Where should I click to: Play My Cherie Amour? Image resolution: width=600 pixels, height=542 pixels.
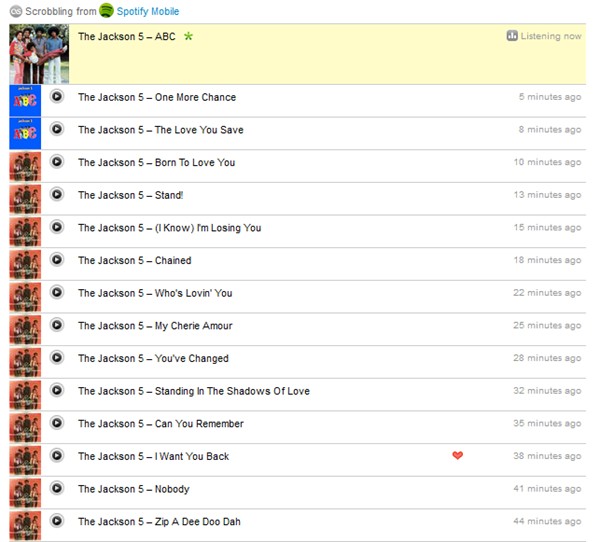tap(57, 325)
